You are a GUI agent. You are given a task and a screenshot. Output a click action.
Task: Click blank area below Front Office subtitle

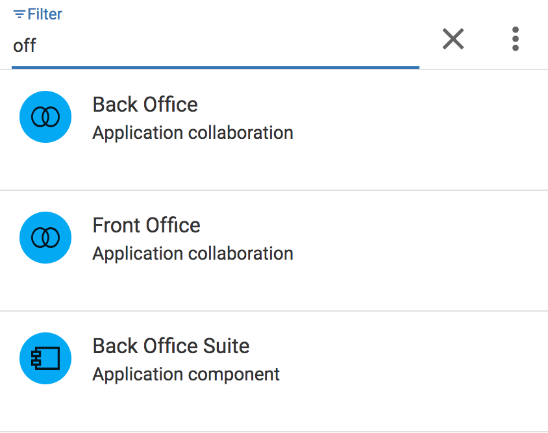tap(193, 287)
